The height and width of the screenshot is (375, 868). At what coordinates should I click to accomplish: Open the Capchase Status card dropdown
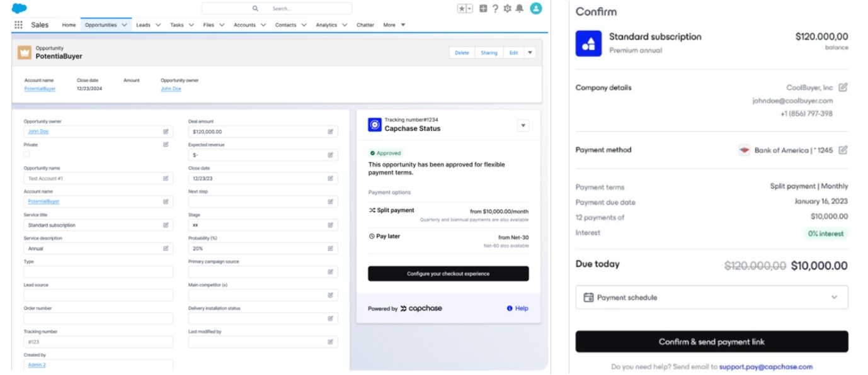tap(523, 125)
